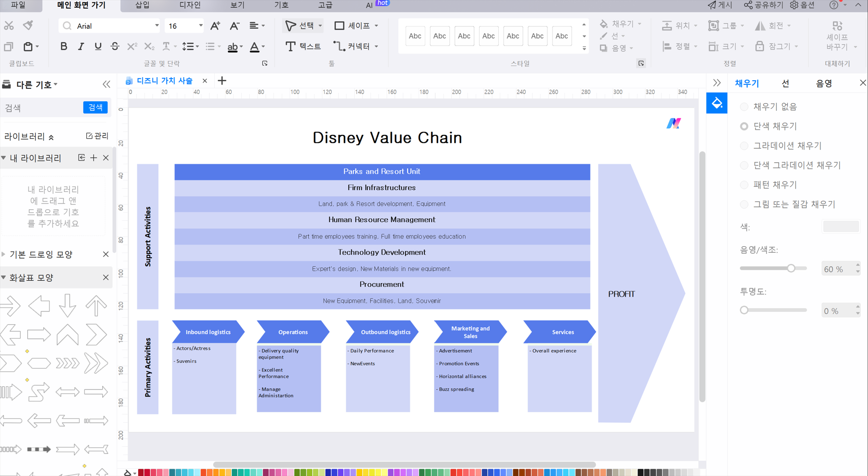
Task: Click the 음영/색조 shade slider handle
Action: click(791, 269)
